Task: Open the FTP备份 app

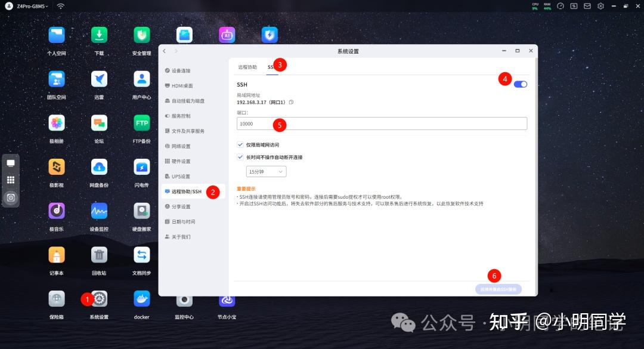Action: pyautogui.click(x=141, y=123)
